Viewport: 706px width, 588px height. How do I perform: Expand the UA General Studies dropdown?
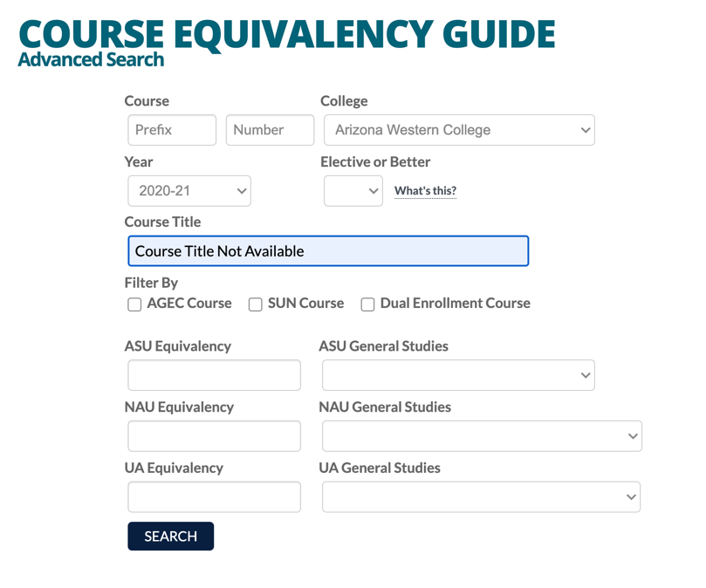(x=481, y=497)
